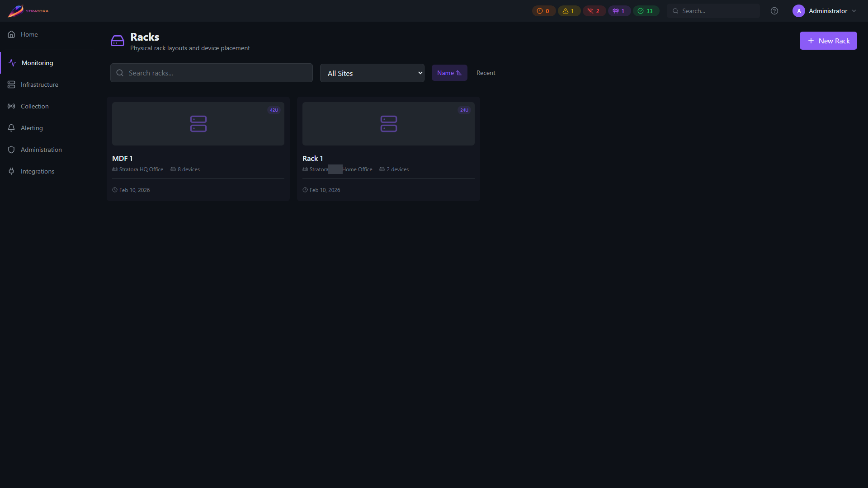Click the 2 devices label

coord(397,169)
